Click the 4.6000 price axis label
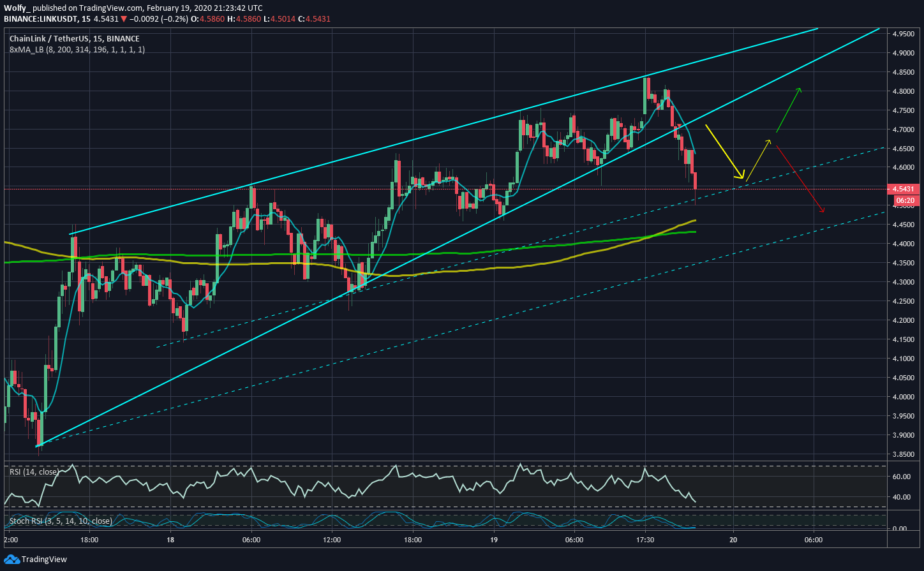Image resolution: width=924 pixels, height=571 pixels. 905,168
